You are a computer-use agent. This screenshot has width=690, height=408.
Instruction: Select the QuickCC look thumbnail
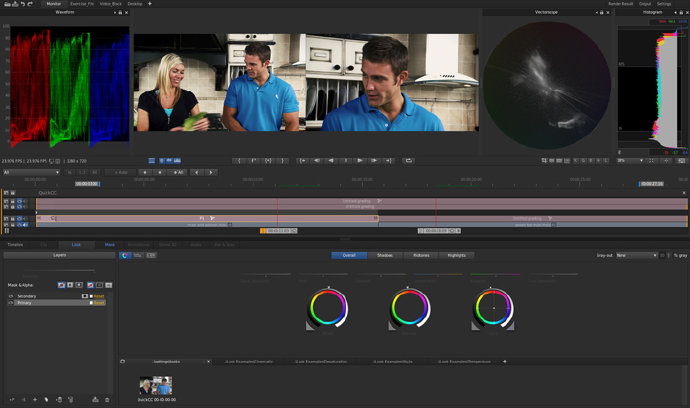155,385
